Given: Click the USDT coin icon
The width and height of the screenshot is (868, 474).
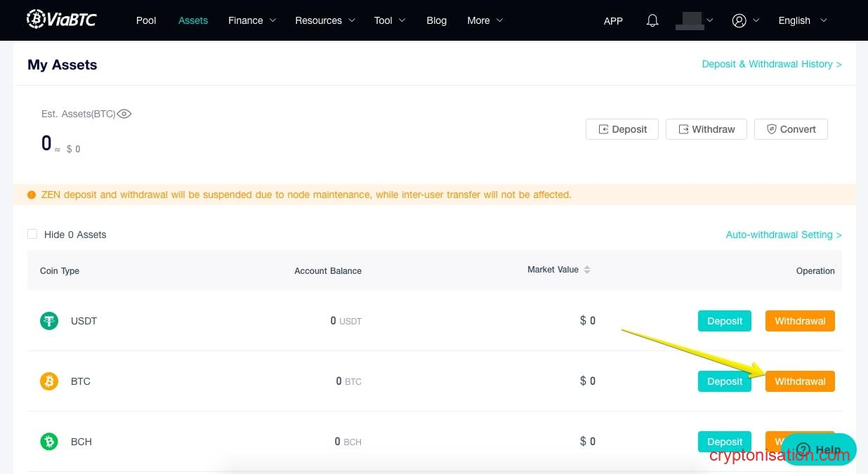Looking at the screenshot, I should tap(48, 321).
